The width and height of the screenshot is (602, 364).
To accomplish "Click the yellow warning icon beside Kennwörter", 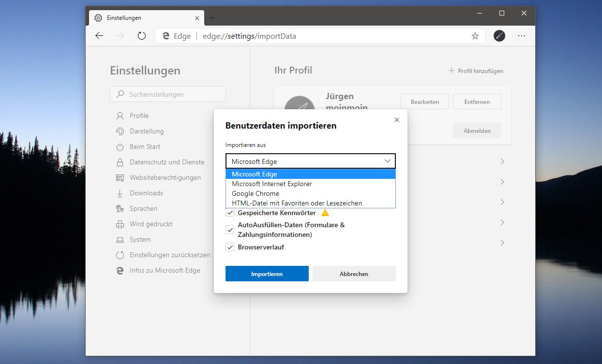I will click(325, 213).
